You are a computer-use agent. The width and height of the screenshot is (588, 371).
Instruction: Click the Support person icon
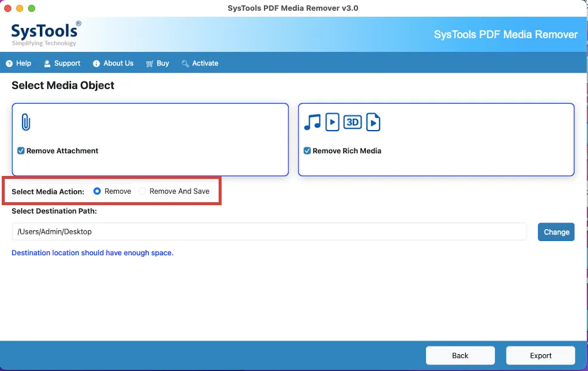(x=47, y=63)
